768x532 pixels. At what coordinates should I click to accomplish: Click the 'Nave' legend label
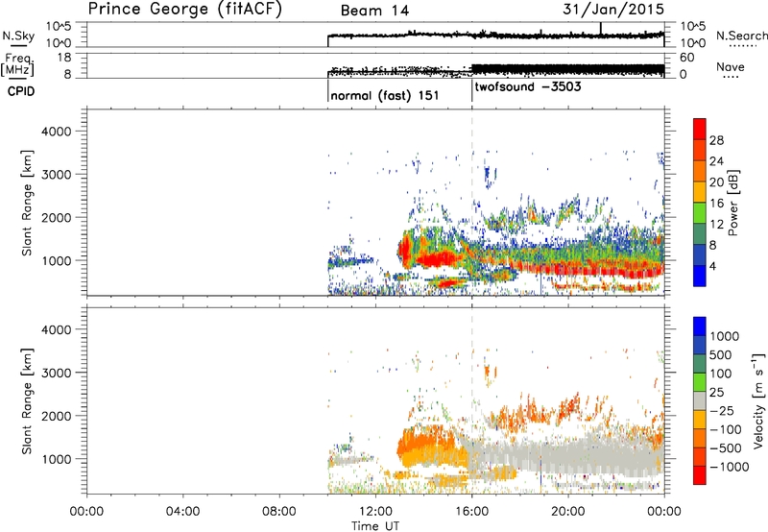(x=730, y=67)
